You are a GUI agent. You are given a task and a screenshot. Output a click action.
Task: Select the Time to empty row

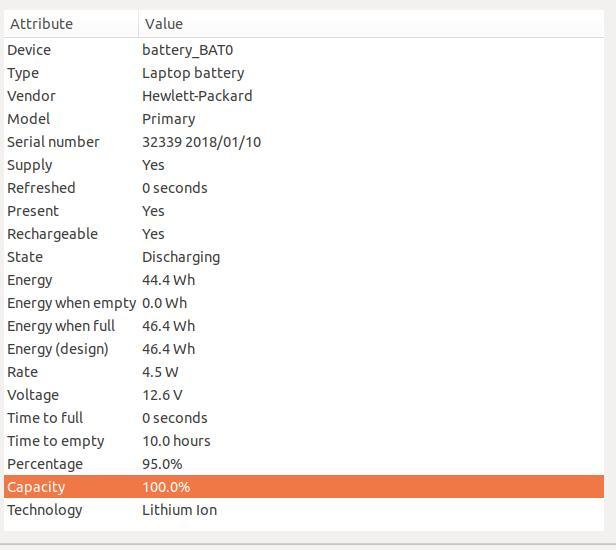304,441
